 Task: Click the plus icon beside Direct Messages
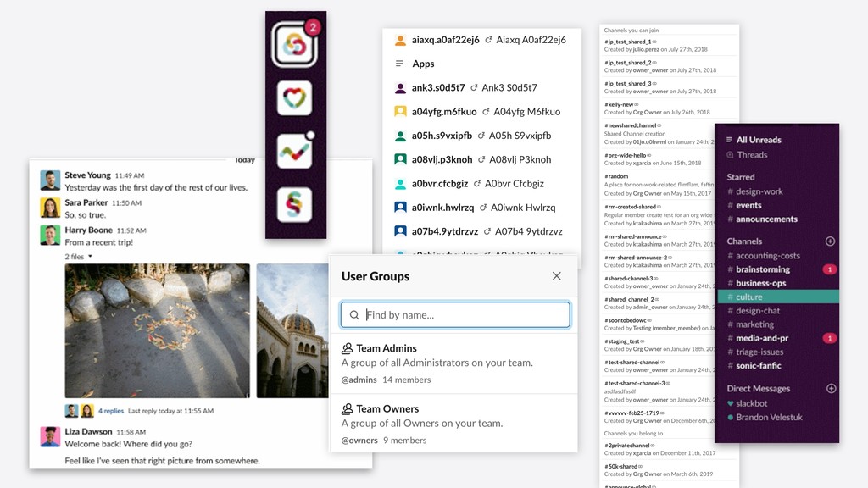(x=831, y=388)
